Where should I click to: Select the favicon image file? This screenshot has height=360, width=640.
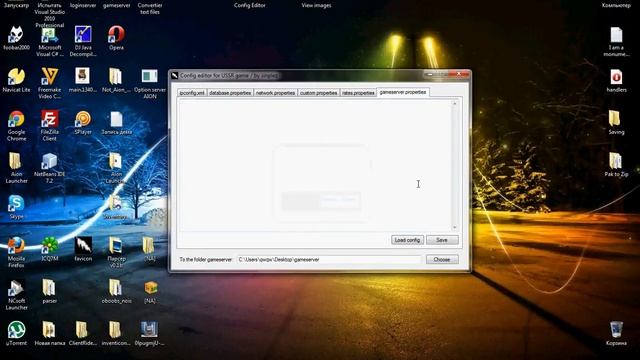[83, 246]
